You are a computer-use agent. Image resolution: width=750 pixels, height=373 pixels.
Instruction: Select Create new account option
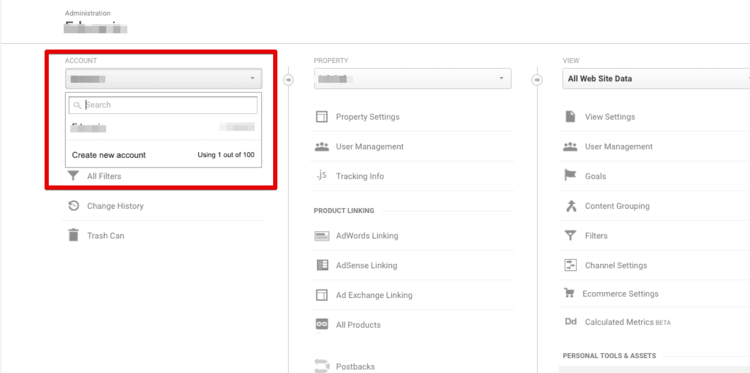(x=109, y=155)
